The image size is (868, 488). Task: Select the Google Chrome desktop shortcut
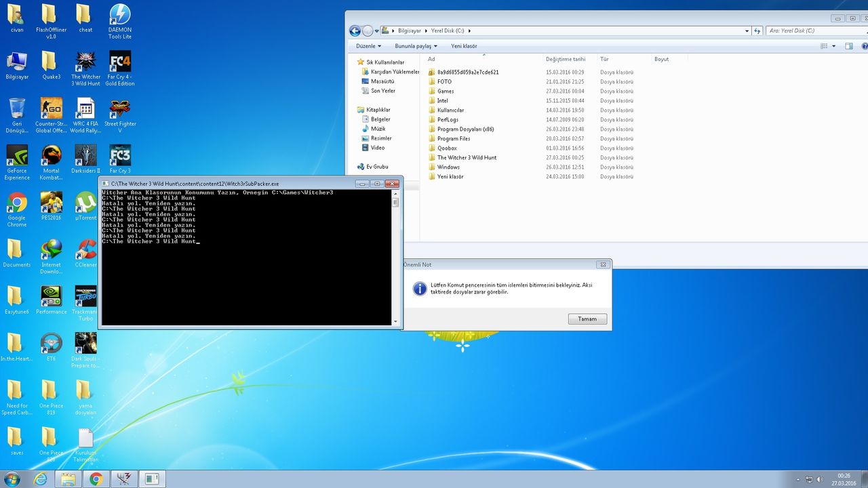coord(17,209)
